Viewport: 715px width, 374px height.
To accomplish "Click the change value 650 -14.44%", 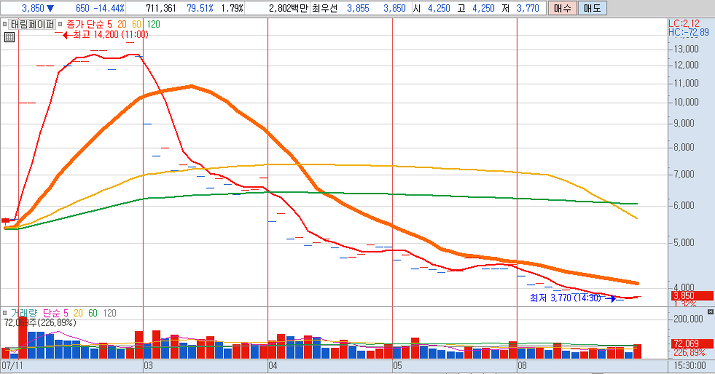I will pyautogui.click(x=99, y=8).
